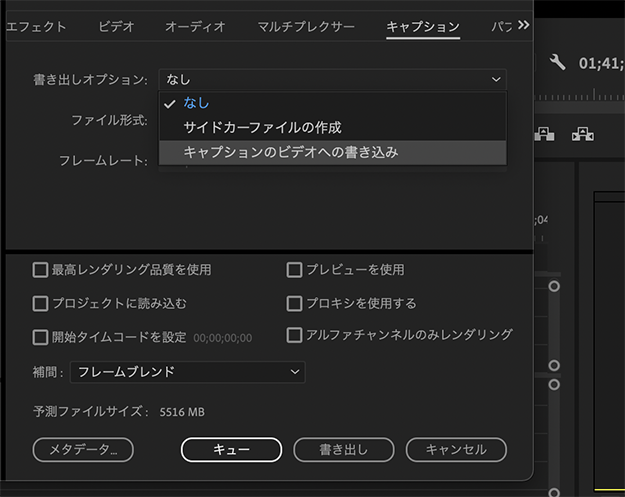The width and height of the screenshot is (625, 497).
Task: Enable 最高レンダリング品質を使用 checkbox
Action: point(40,270)
